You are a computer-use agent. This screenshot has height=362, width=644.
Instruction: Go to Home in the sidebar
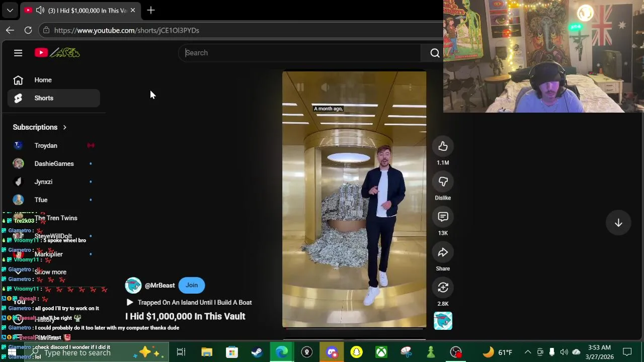coord(54,80)
